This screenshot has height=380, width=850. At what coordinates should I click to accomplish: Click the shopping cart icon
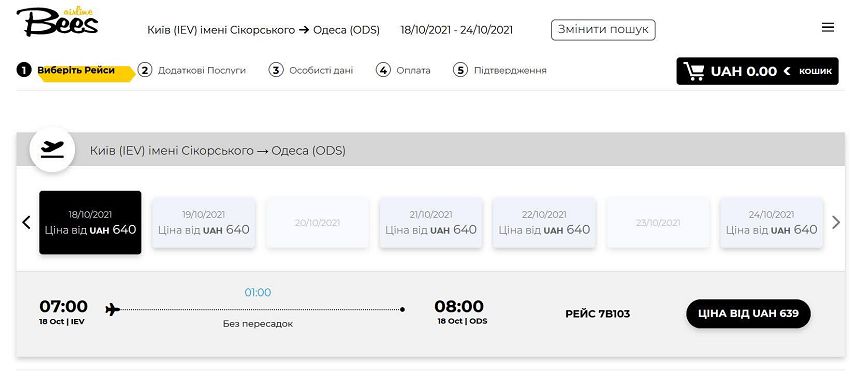pos(693,71)
